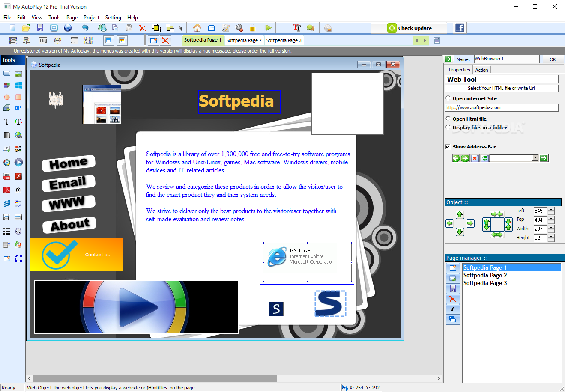Click in the Name field WebBrowser1

pos(506,59)
